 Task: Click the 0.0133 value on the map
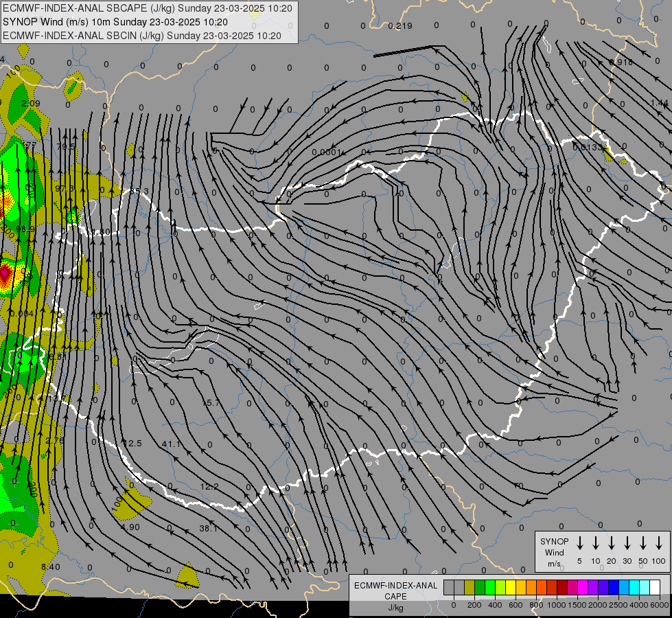[588, 147]
